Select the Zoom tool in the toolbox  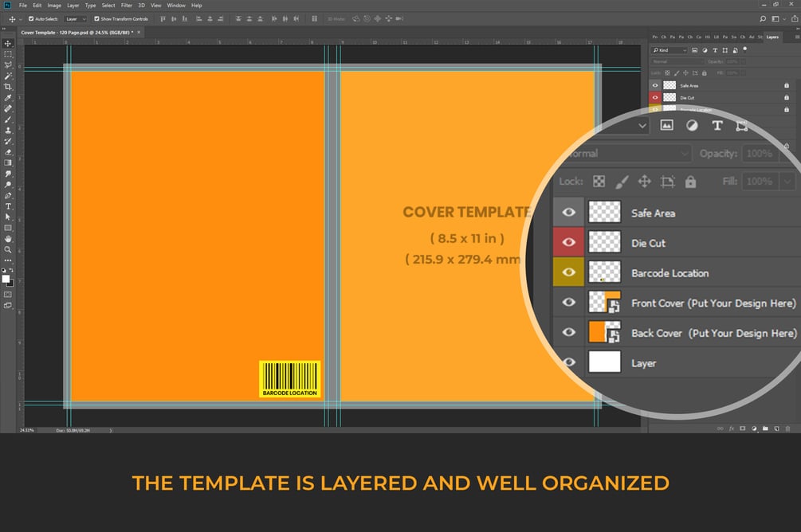(x=8, y=249)
